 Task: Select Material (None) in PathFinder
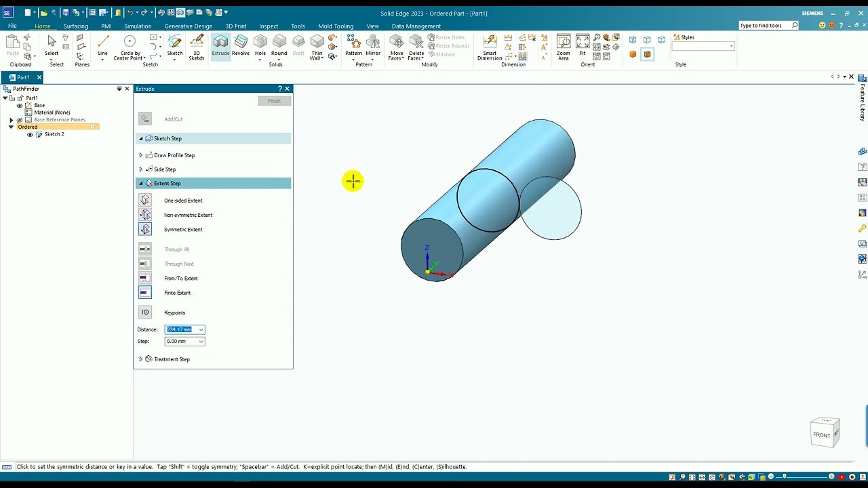(52, 113)
